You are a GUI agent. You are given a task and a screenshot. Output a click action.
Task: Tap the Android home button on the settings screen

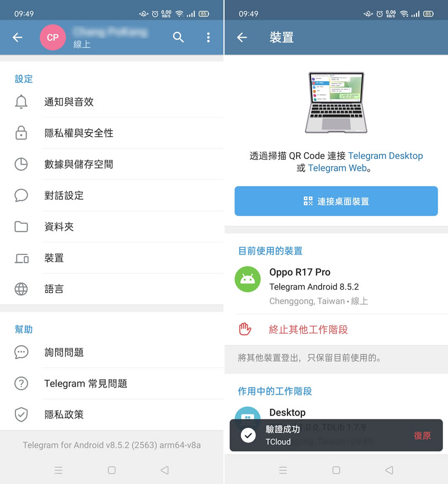(x=111, y=470)
